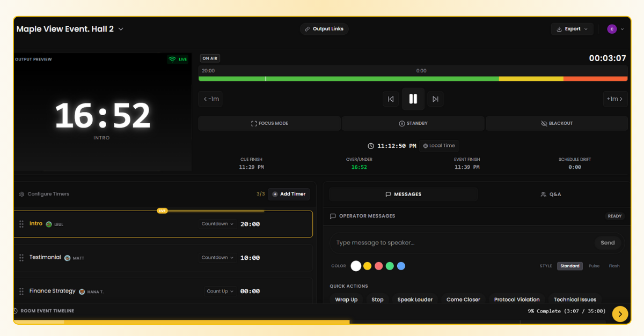
Task: Expand the Export options menu
Action: [572, 29]
